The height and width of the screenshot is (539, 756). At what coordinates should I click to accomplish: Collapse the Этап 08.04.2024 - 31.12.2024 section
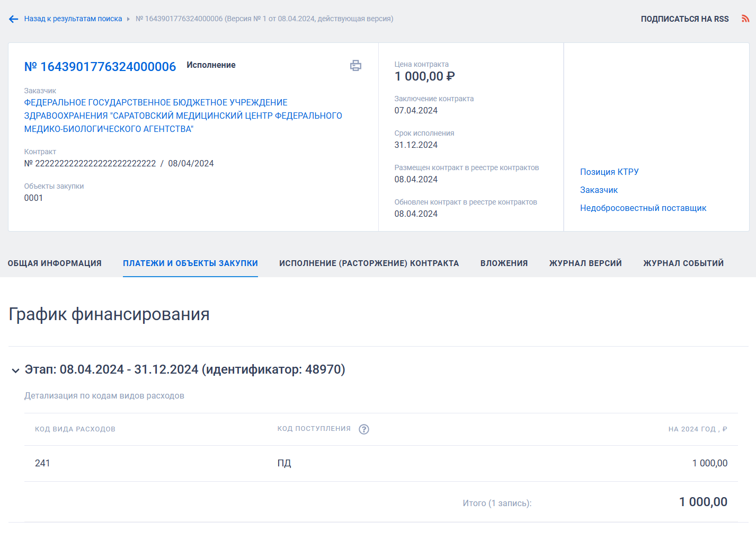[16, 370]
